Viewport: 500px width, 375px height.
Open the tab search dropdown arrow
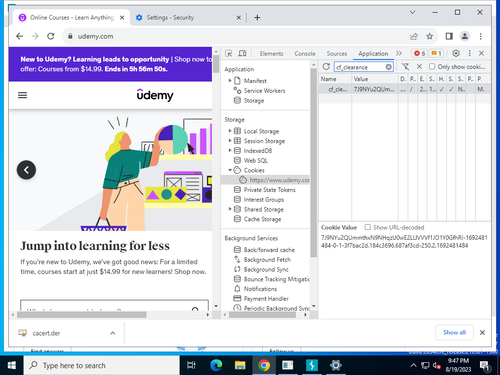click(x=412, y=13)
